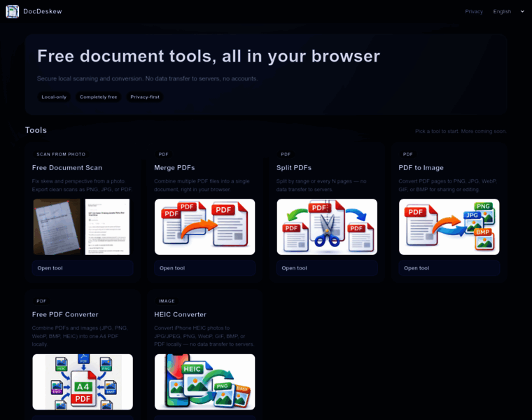Click the Merge PDFs illustration icon
The image size is (532, 420).
coord(204,227)
